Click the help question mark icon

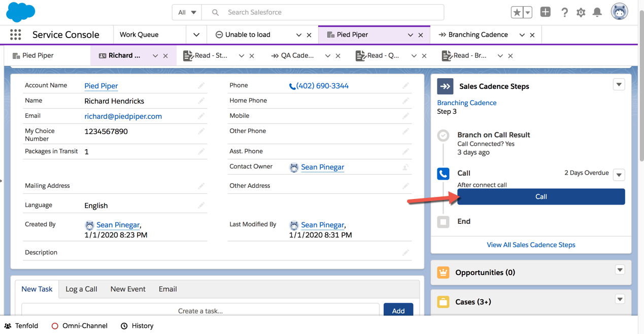click(x=564, y=12)
